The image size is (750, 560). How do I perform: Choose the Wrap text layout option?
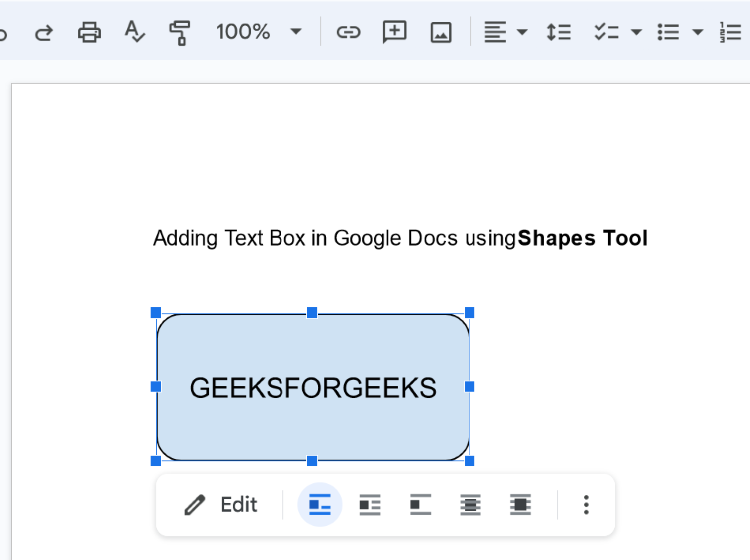370,505
